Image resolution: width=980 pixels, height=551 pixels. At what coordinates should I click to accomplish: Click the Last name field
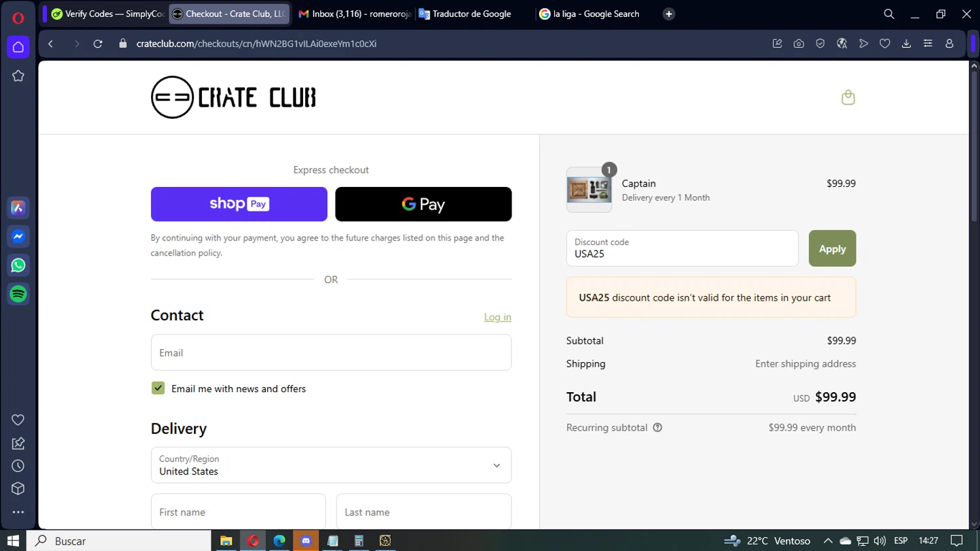[423, 512]
